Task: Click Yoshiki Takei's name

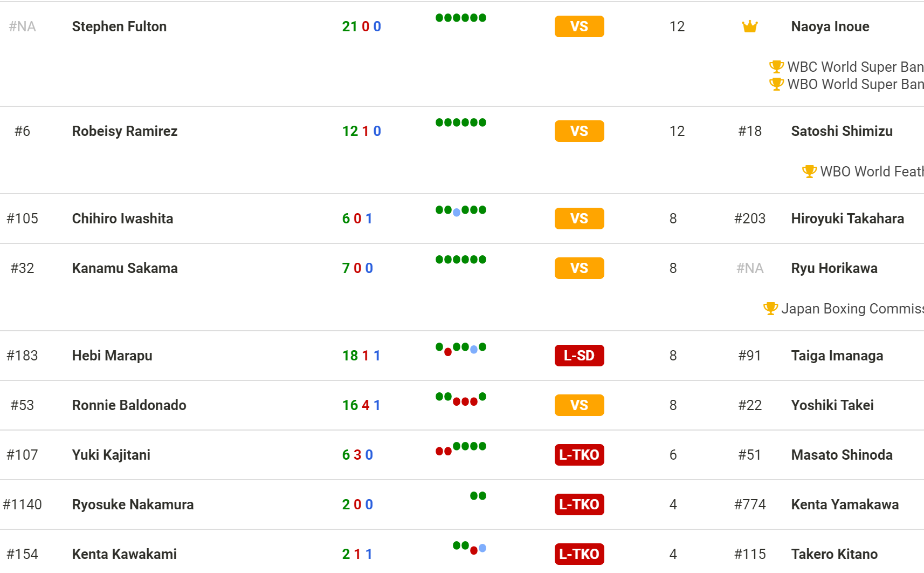Action: 832,405
